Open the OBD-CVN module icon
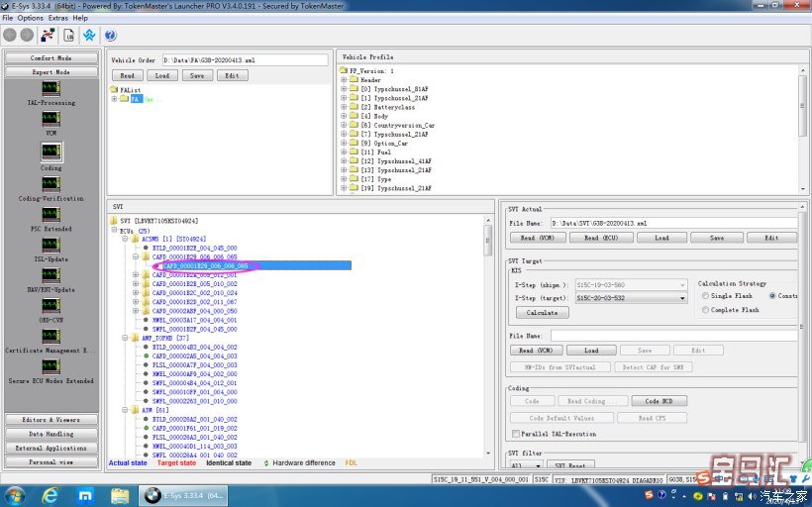Viewport: 812px width, 507px height. tap(51, 306)
